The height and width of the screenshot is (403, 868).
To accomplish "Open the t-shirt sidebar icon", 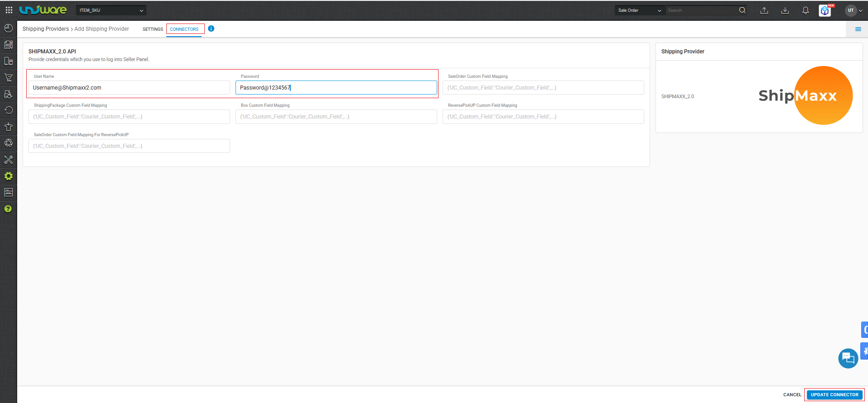I will [x=8, y=127].
